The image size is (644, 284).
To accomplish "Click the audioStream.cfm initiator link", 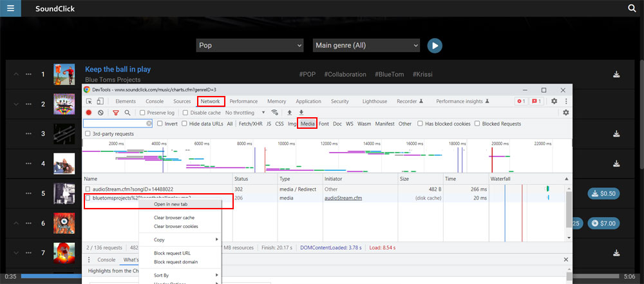I will [x=342, y=198].
